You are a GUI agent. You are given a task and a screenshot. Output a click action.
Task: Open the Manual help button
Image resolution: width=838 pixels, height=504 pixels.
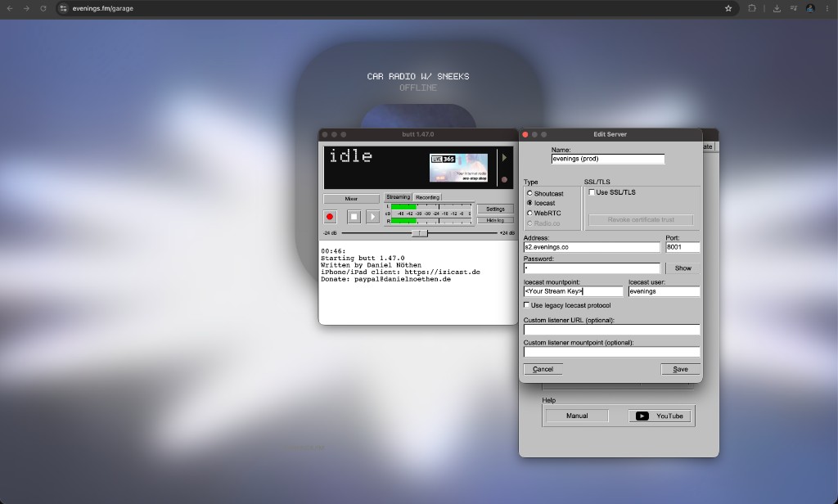click(577, 416)
